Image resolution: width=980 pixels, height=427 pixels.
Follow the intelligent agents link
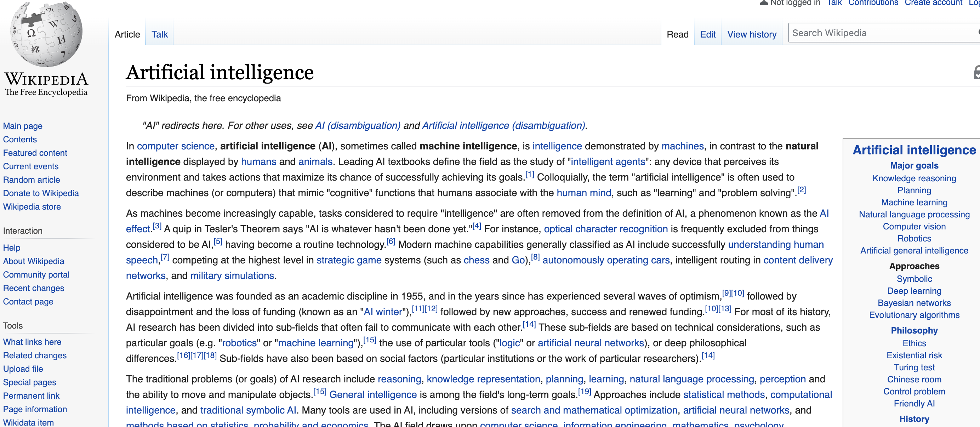(608, 162)
